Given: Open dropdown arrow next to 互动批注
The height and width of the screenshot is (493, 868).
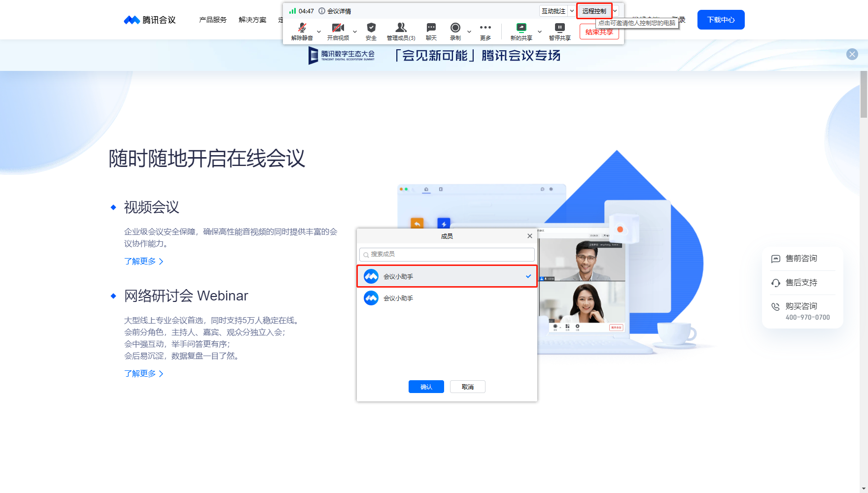Looking at the screenshot, I should point(572,11).
